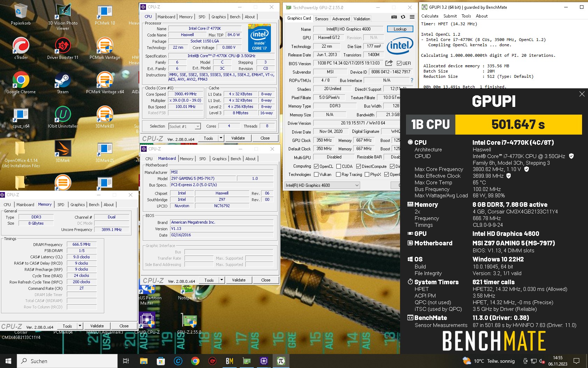Screen dimensions: 588x368
Task: Open the 3DMark03 desktop shortcut
Action: [x=105, y=117]
